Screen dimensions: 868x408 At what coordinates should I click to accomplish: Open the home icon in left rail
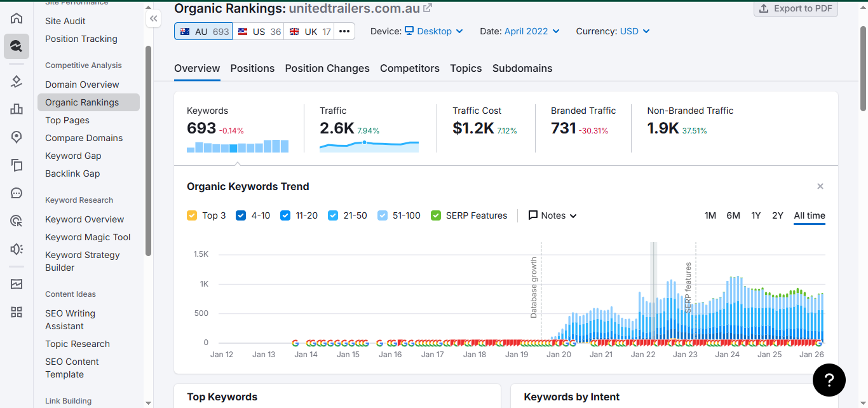click(17, 18)
